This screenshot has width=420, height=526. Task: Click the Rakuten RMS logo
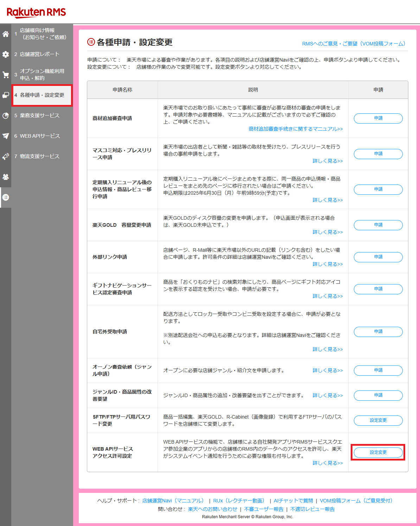tap(36, 12)
